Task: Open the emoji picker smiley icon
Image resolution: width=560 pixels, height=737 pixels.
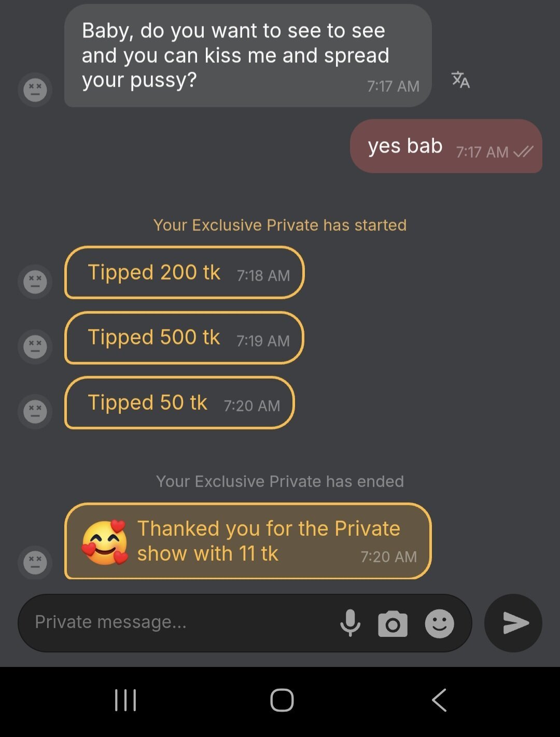Action: click(x=439, y=623)
